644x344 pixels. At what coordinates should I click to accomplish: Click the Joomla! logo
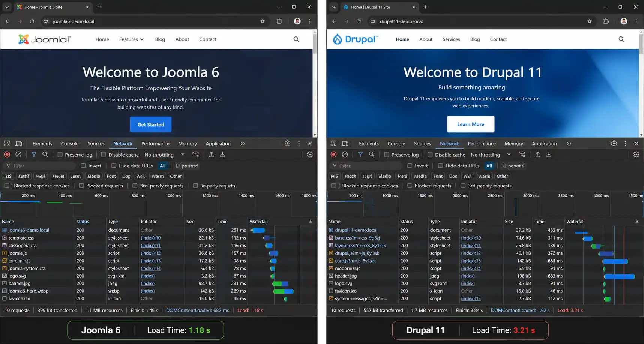pyautogui.click(x=45, y=39)
